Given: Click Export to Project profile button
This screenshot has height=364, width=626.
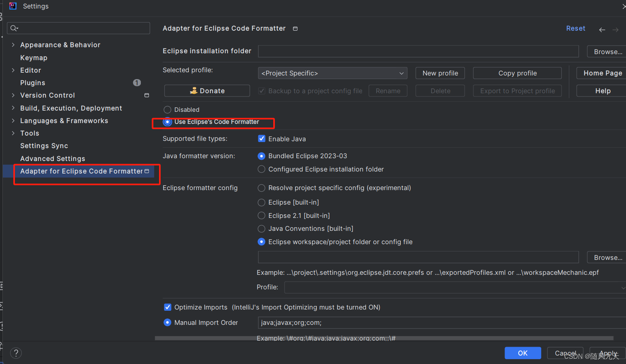Looking at the screenshot, I should 517,91.
